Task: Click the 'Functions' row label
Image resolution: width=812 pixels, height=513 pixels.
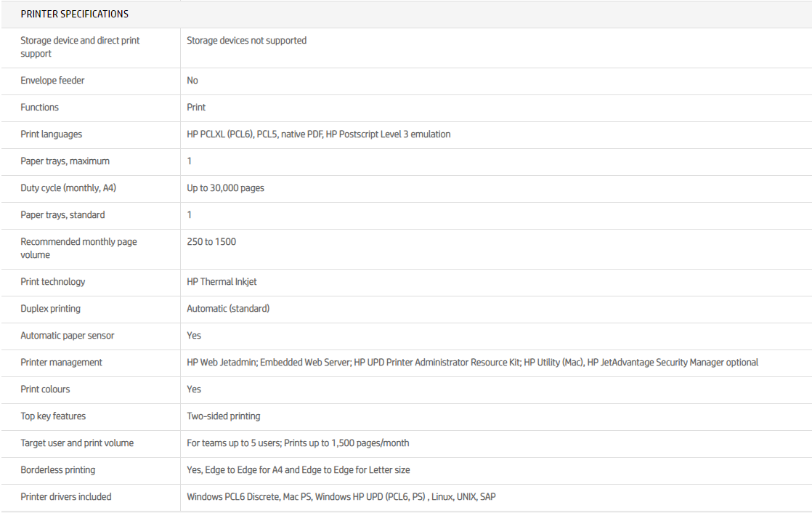Action: 40,108
